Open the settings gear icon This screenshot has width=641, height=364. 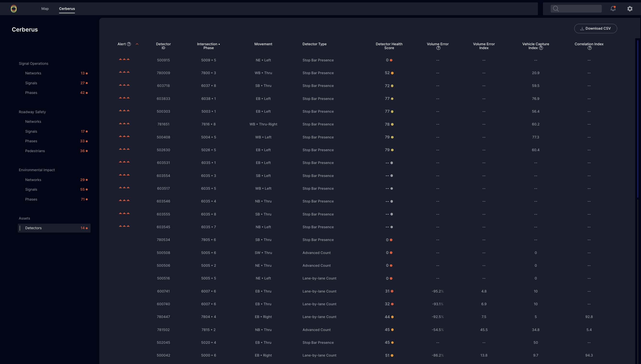pyautogui.click(x=630, y=9)
